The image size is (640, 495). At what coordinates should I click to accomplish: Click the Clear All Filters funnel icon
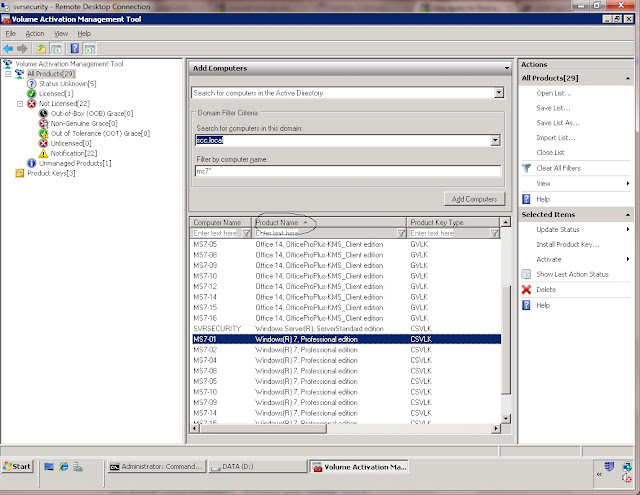[x=527, y=168]
